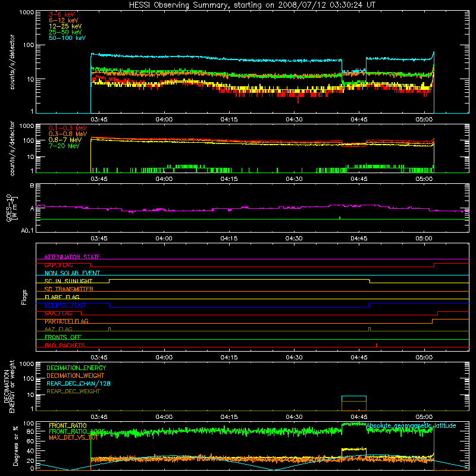The width and height of the screenshot is (476, 476).
Task: Click the 0.1-0.3 MeV legend label
Action: [68, 129]
